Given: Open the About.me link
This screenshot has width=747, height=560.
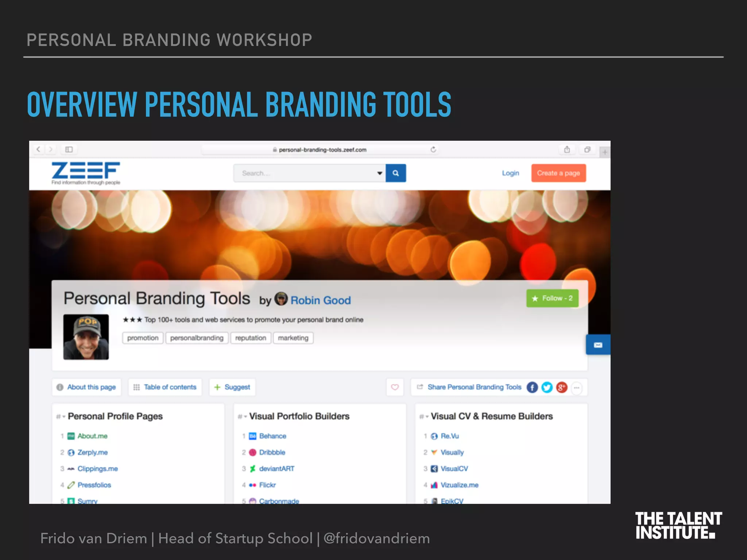Looking at the screenshot, I should point(92,436).
